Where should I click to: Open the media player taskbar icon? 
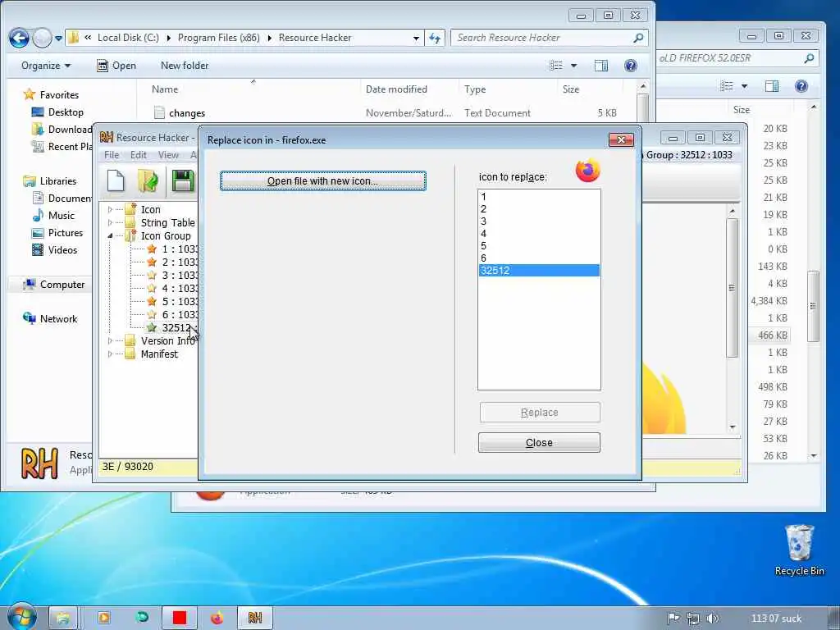[x=104, y=618]
